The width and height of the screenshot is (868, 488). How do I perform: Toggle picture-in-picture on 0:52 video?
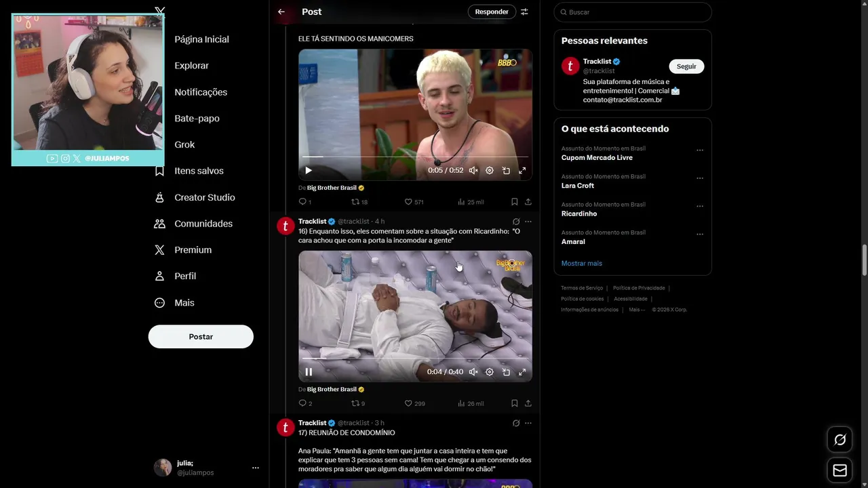[x=506, y=171]
